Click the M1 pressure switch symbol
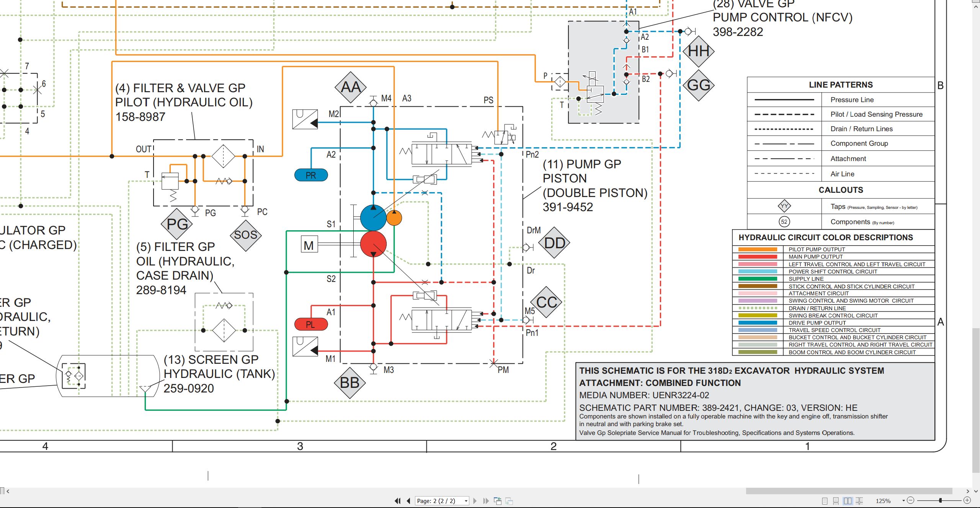Screen dimensions: 980x508 [305, 346]
